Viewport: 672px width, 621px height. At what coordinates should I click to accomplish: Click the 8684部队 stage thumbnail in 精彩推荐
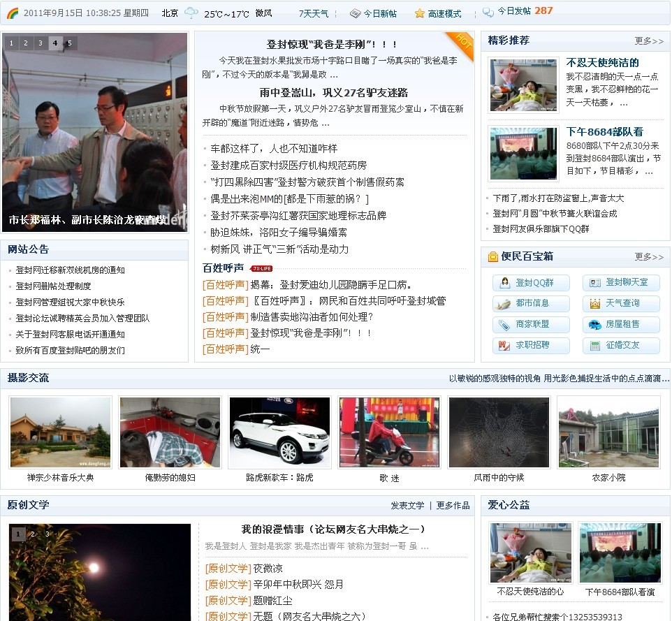click(x=524, y=154)
